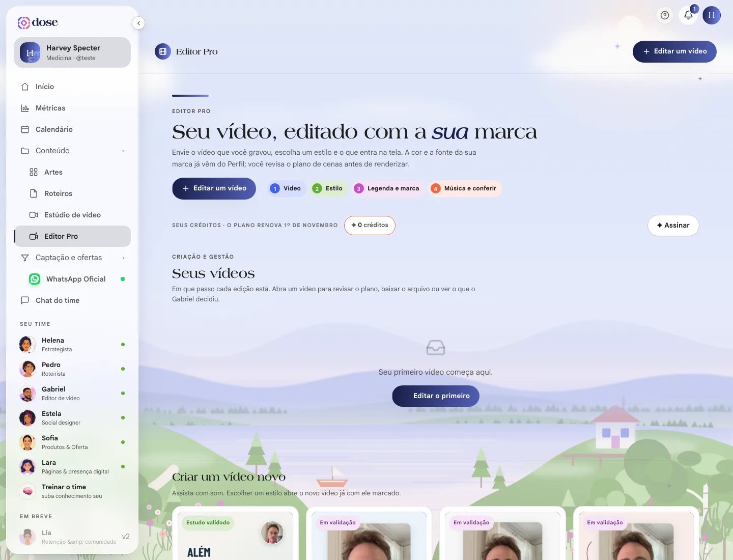Click the dose logo
The image size is (733, 560).
(x=38, y=22)
